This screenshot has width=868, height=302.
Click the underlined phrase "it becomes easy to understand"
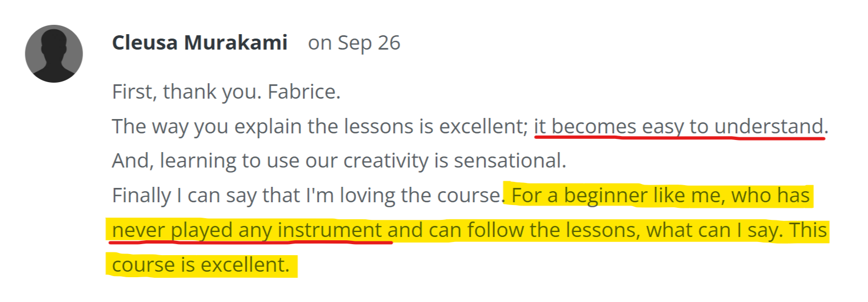(679, 127)
